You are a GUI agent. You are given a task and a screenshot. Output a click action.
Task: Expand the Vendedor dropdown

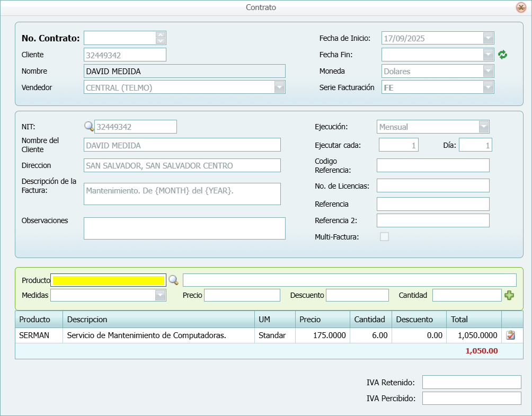pyautogui.click(x=279, y=87)
